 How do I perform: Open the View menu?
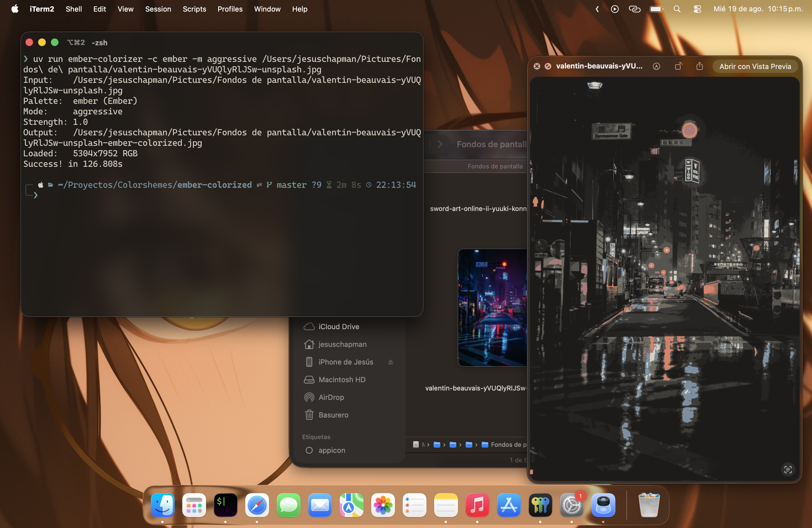(126, 9)
